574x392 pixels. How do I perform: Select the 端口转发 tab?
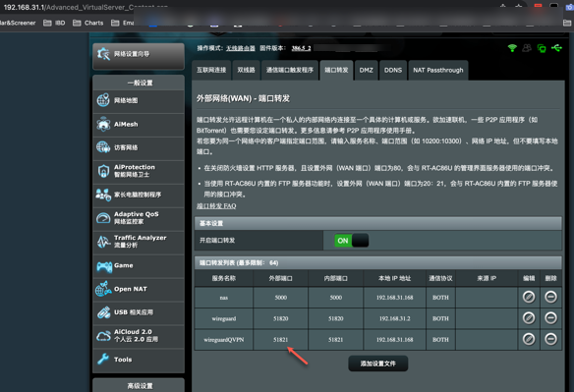[336, 70]
